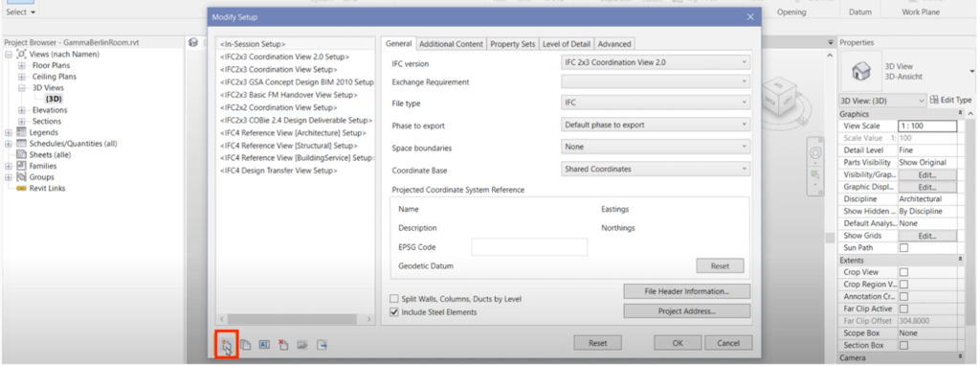Click the Cancel button
This screenshot has height=366, width=980.
pyautogui.click(x=728, y=343)
